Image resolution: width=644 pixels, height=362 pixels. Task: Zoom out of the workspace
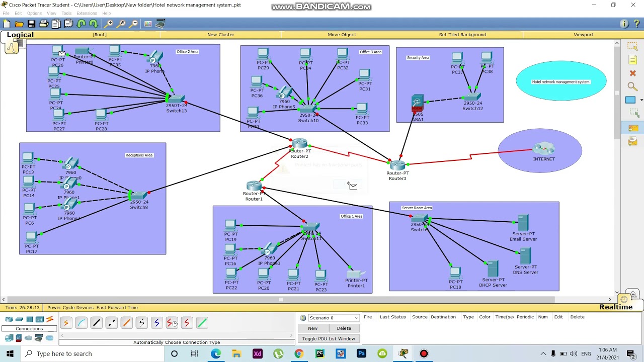(x=134, y=24)
